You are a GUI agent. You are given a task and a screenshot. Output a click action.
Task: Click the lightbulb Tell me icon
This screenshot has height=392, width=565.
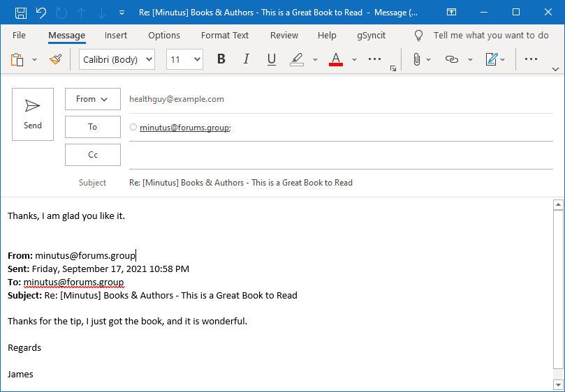pos(418,36)
